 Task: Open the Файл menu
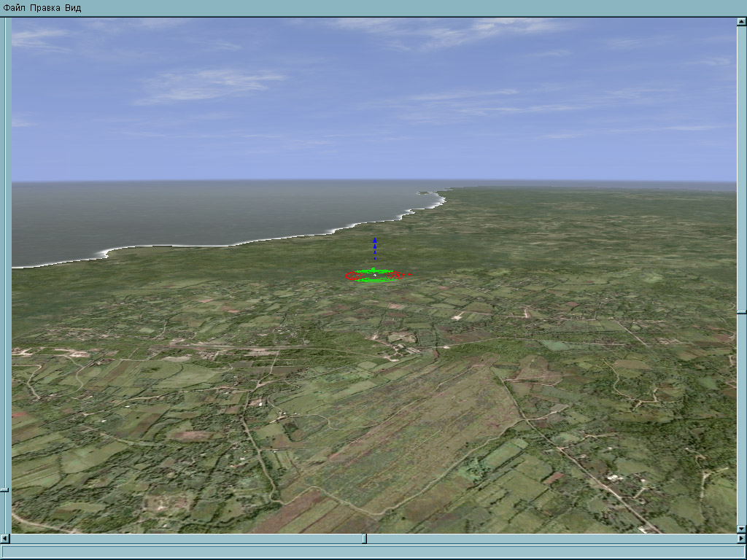(x=13, y=8)
